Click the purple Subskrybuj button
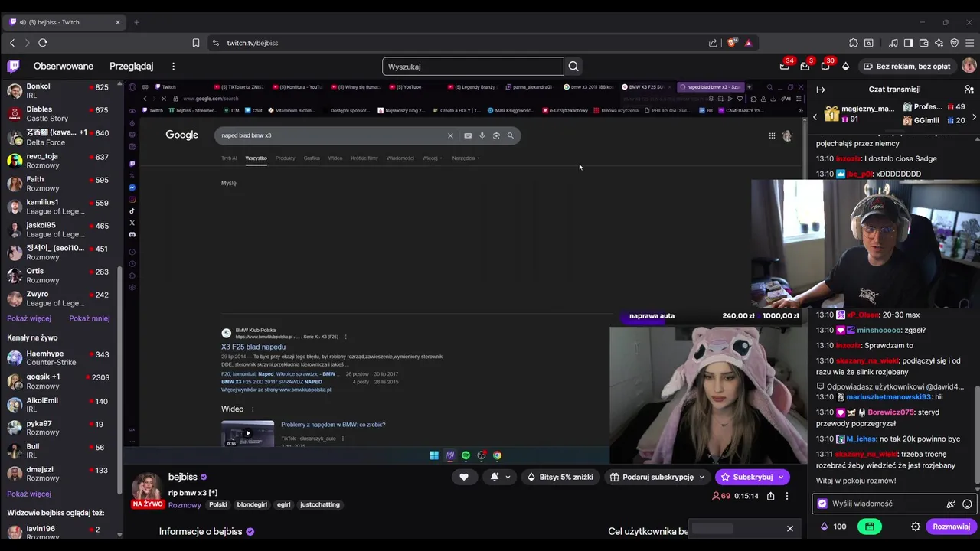The width and height of the screenshot is (980, 551). coord(752,477)
